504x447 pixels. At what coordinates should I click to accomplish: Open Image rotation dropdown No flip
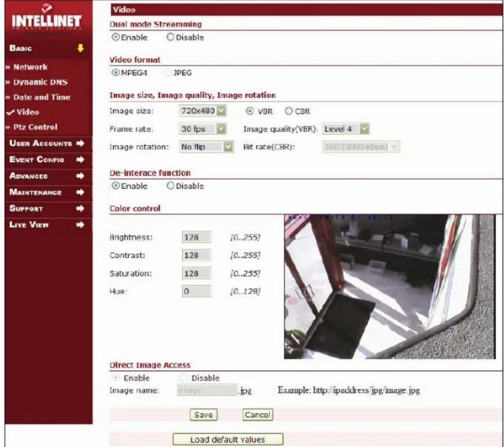click(x=206, y=147)
